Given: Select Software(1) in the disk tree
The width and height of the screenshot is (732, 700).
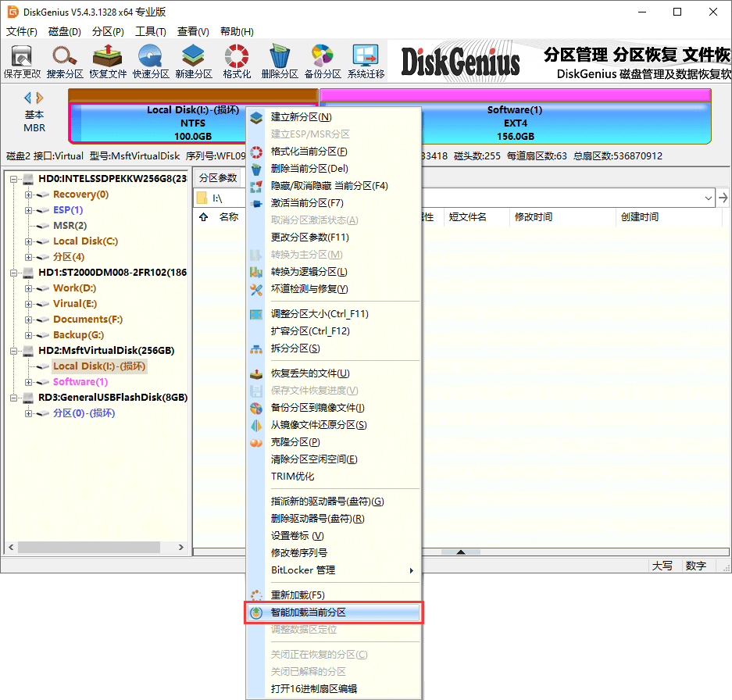Looking at the screenshot, I should (80, 382).
